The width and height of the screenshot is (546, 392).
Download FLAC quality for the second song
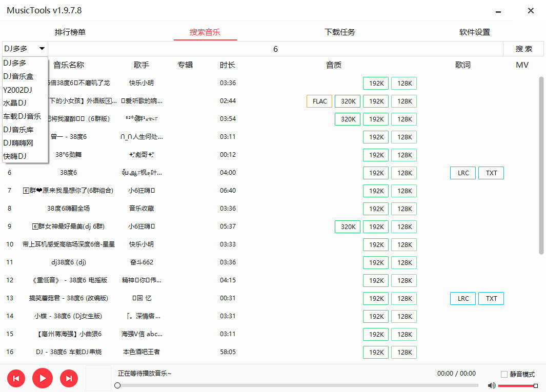click(319, 101)
